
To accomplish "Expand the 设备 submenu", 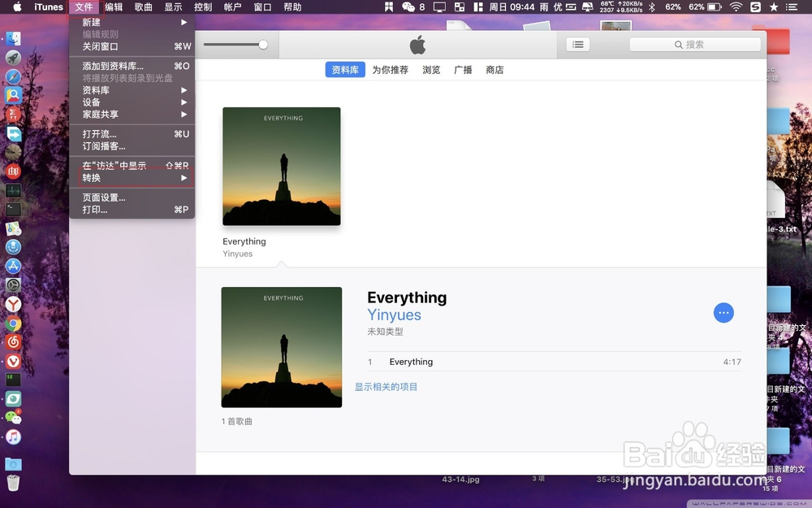I will [x=132, y=102].
